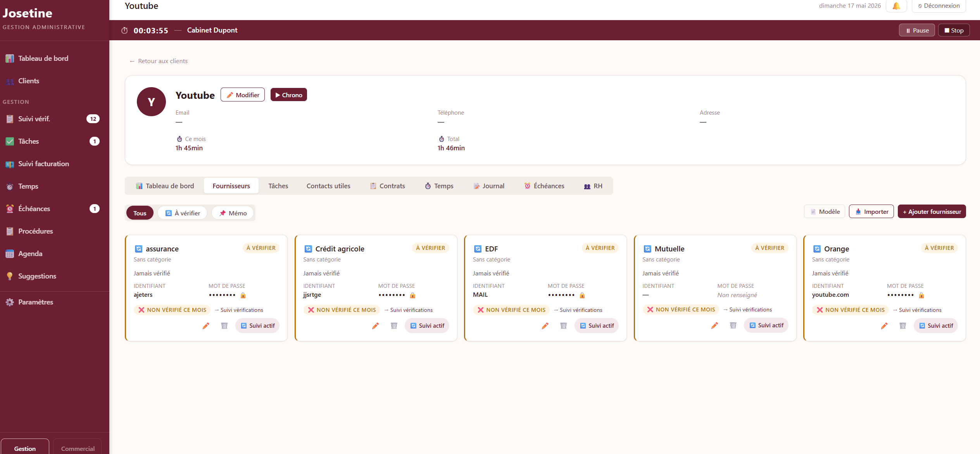Open the notifications bell

896,6
